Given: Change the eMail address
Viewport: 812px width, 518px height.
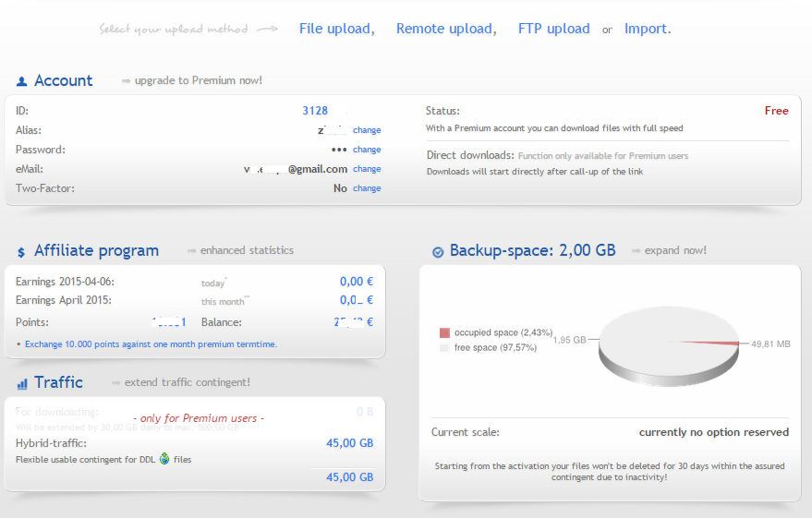Looking at the screenshot, I should [367, 169].
